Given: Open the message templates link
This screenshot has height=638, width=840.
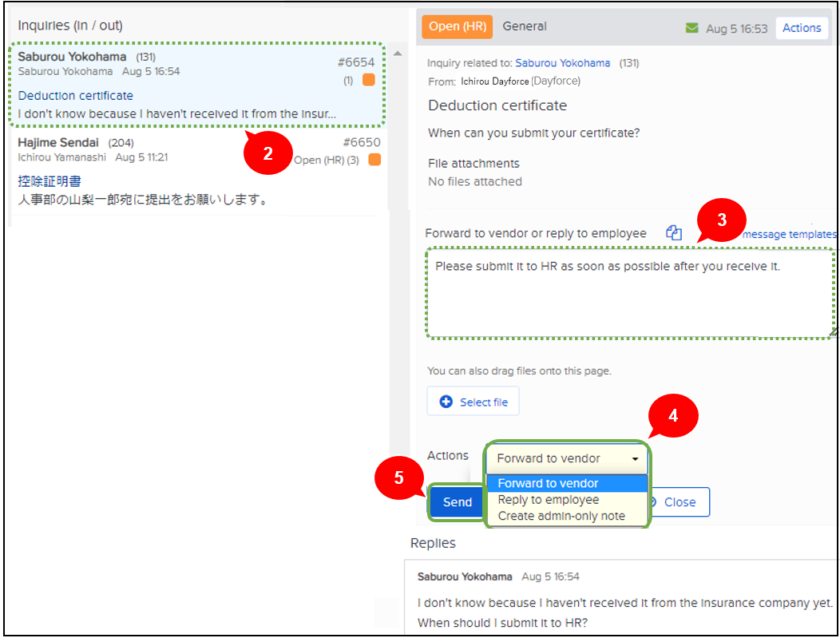Looking at the screenshot, I should tap(789, 234).
